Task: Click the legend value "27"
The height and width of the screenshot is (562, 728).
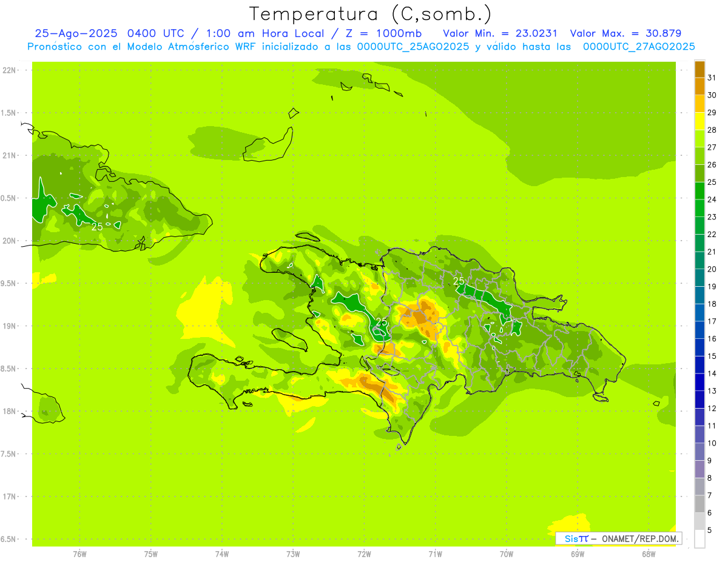Action: click(x=712, y=147)
